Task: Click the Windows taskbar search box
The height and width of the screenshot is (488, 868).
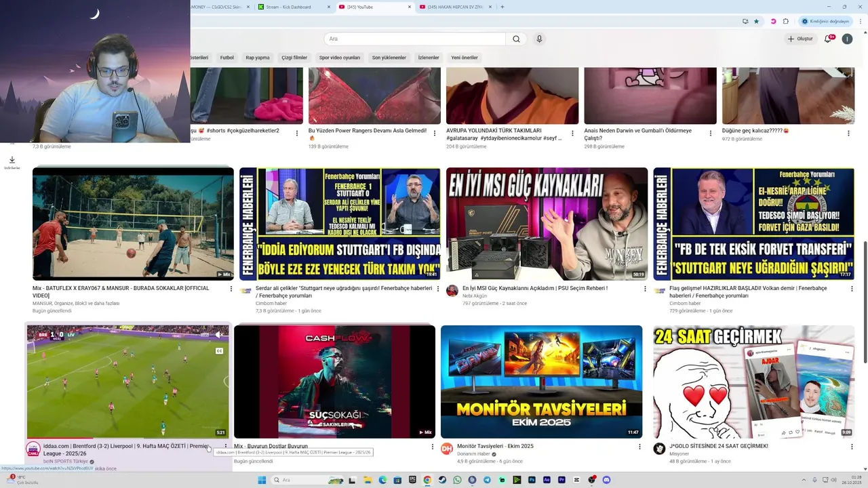Action: pos(307,480)
